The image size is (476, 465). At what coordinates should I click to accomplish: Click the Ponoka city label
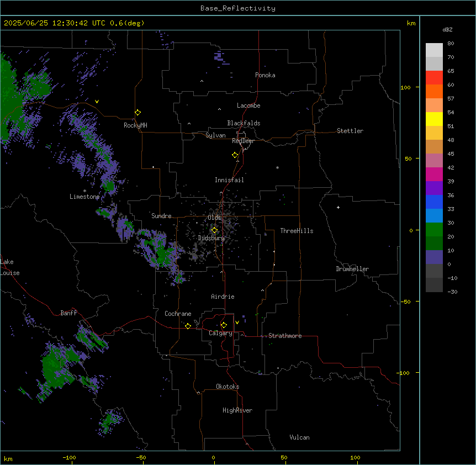point(265,75)
